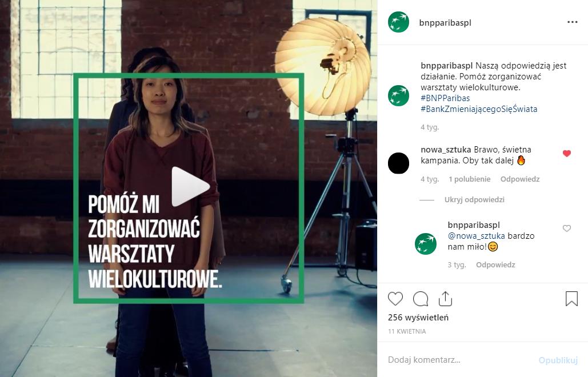
Task: Reply to bnpparibaspl's reply comment
Action: click(x=495, y=265)
